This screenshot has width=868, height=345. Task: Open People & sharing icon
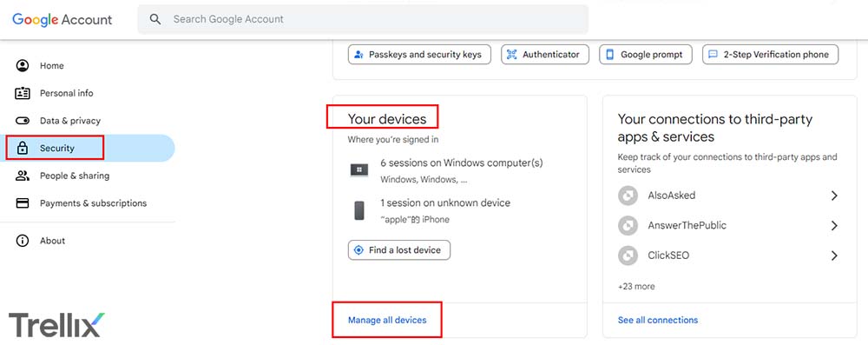coord(23,176)
